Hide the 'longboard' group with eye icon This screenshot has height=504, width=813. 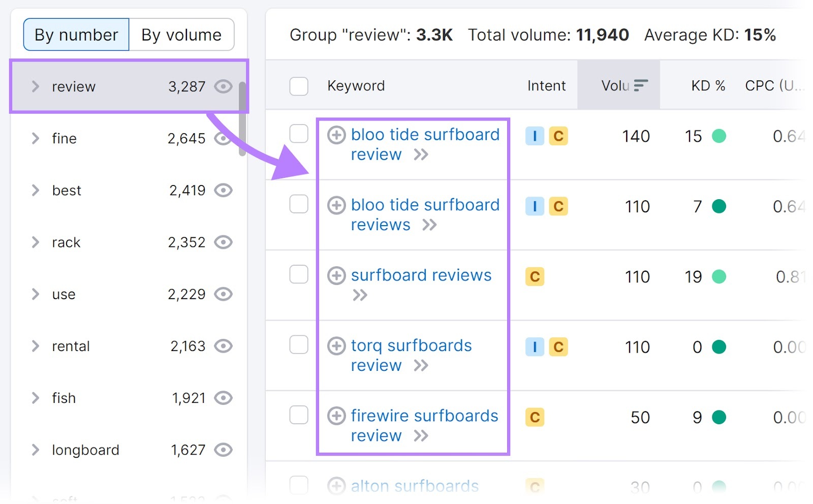pos(223,450)
